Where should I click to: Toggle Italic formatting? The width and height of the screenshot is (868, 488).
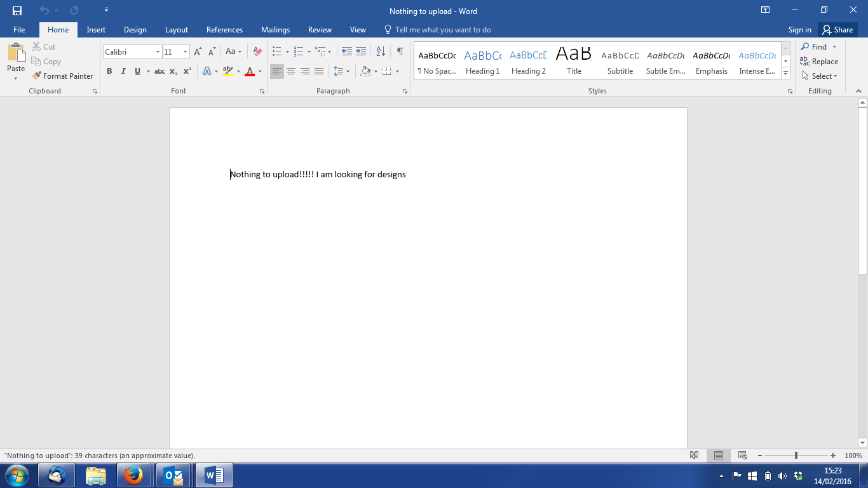click(x=123, y=71)
